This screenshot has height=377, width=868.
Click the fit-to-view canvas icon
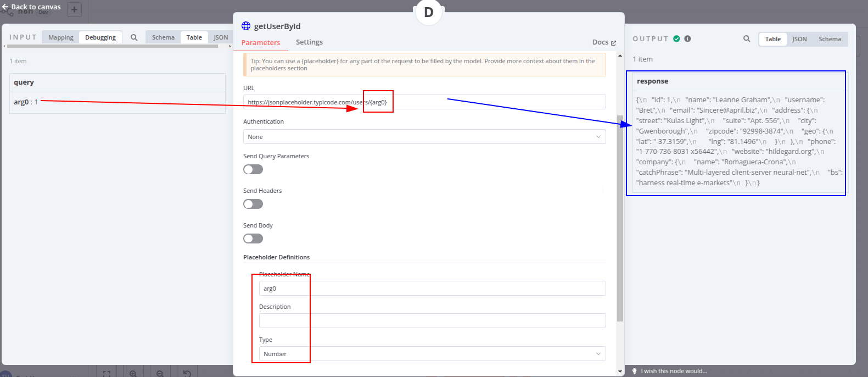coord(107,374)
